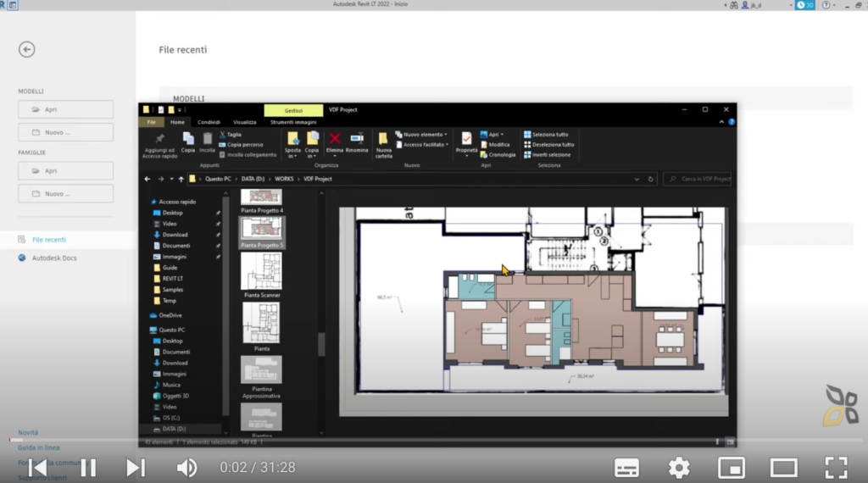Click the Cronologia command
This screenshot has height=483, width=868.
(498, 155)
